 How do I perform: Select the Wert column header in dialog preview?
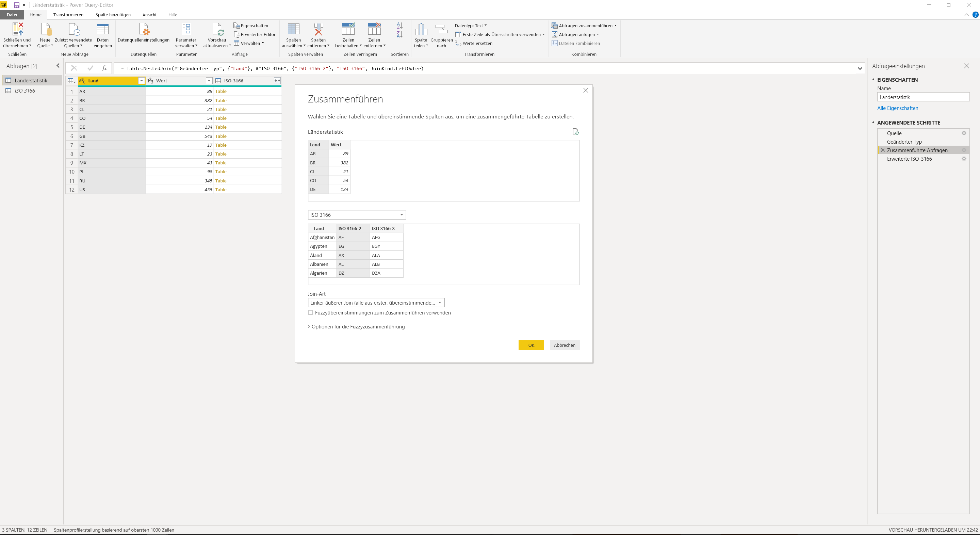(339, 145)
